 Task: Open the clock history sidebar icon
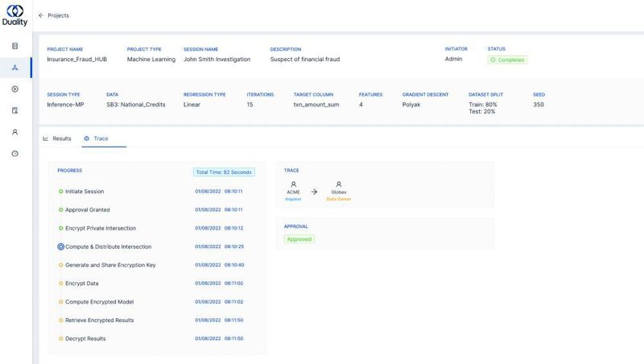tap(14, 154)
